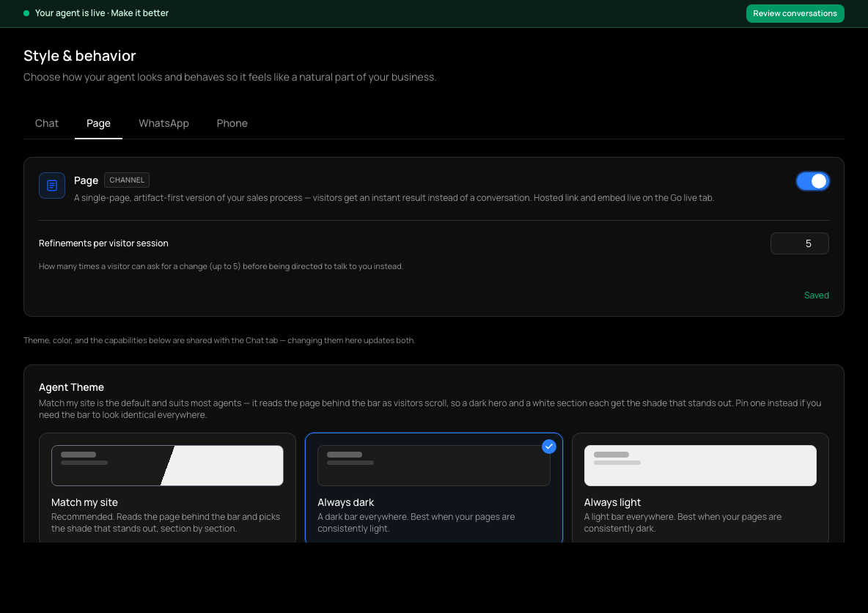868x613 pixels.
Task: Click the Page channel document icon
Action: (52, 186)
